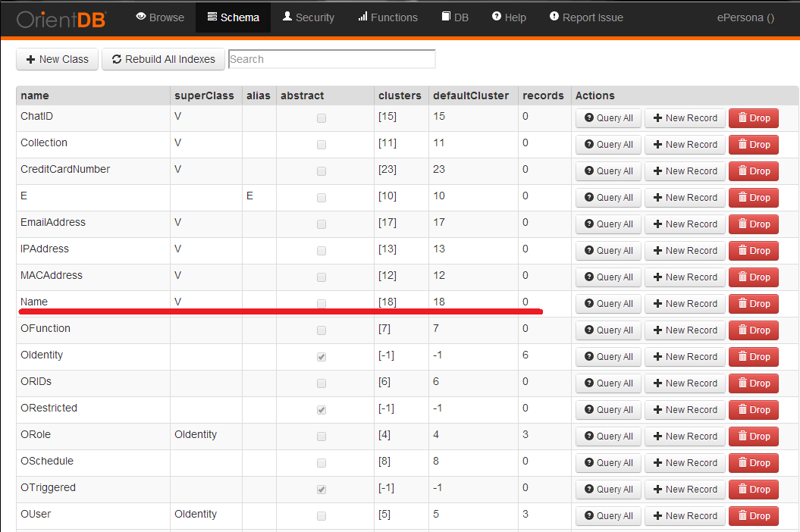
Task: Add New Record to CreditCardNumber
Action: 685,171
